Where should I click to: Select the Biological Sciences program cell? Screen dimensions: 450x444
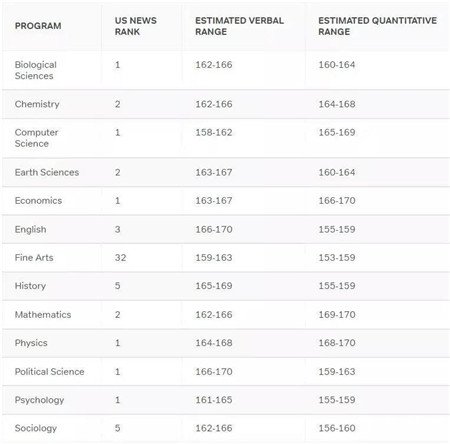coord(36,70)
